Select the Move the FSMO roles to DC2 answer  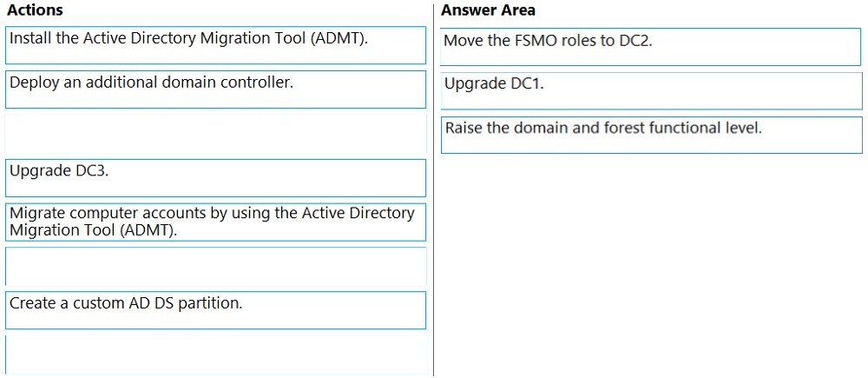pos(650,47)
